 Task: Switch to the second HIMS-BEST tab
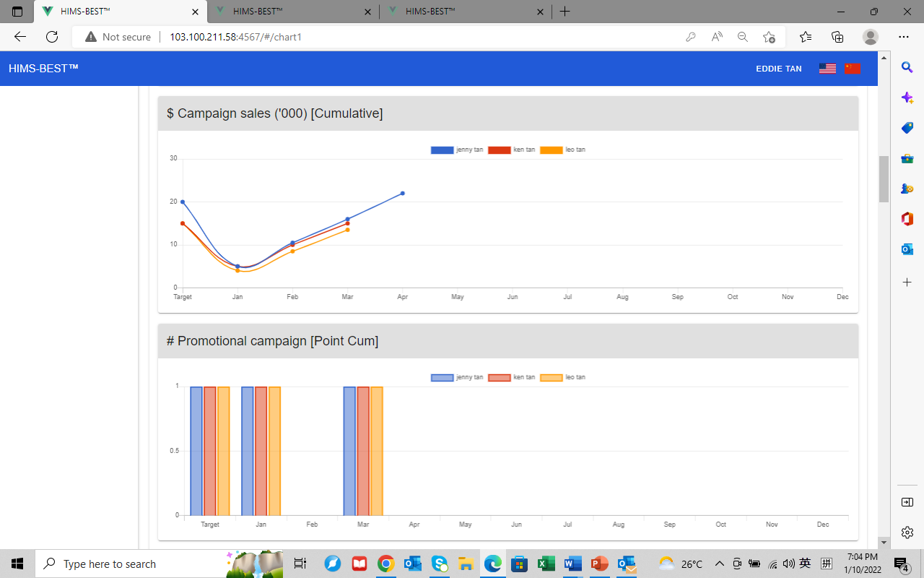coord(292,12)
